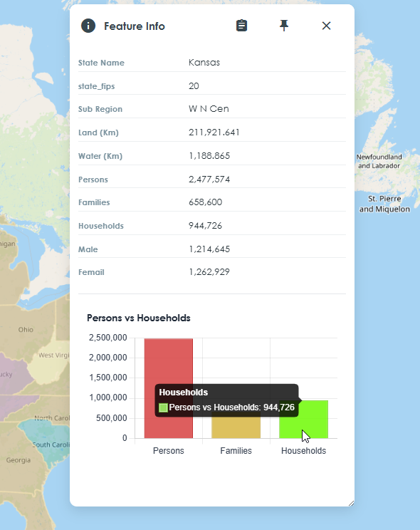Click the Feature Info circle icon
This screenshot has height=530, width=420.
pyautogui.click(x=88, y=26)
